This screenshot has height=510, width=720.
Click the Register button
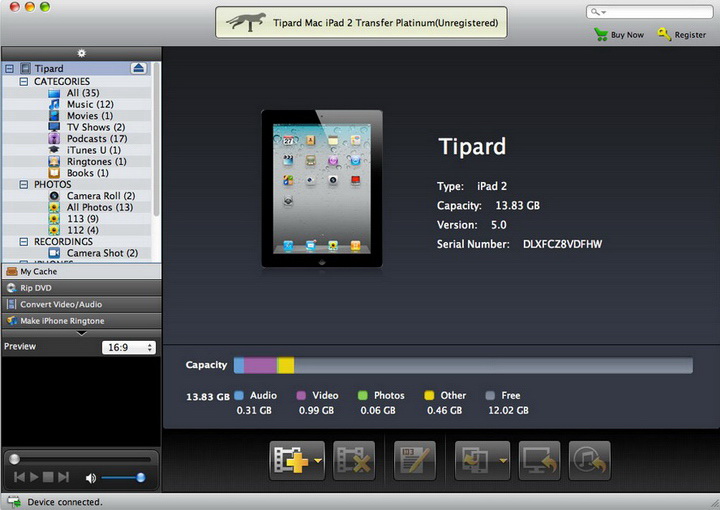(682, 34)
